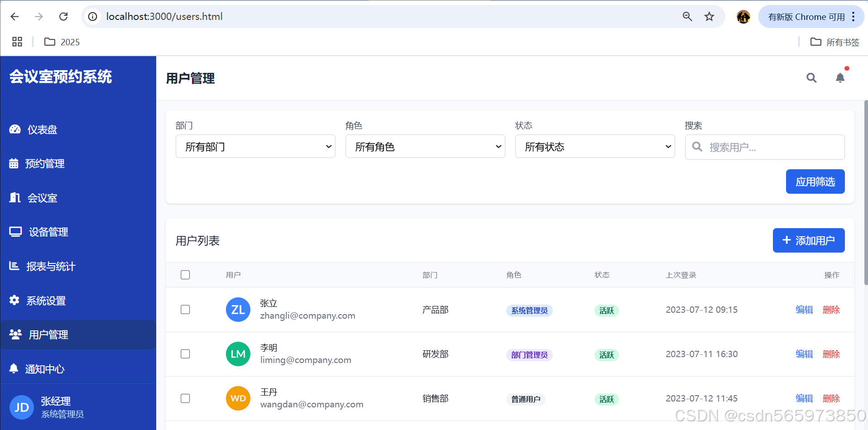Click the 预约管理 calendar icon
This screenshot has height=430, width=868.
click(x=14, y=163)
